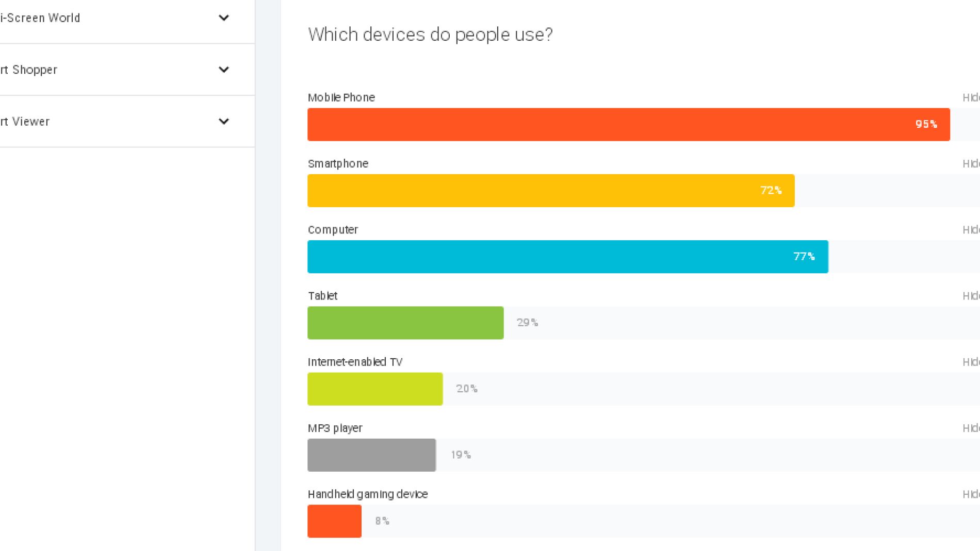Click the yellow Smartphone 72% bar
This screenshot has width=980, height=551.
(550, 191)
